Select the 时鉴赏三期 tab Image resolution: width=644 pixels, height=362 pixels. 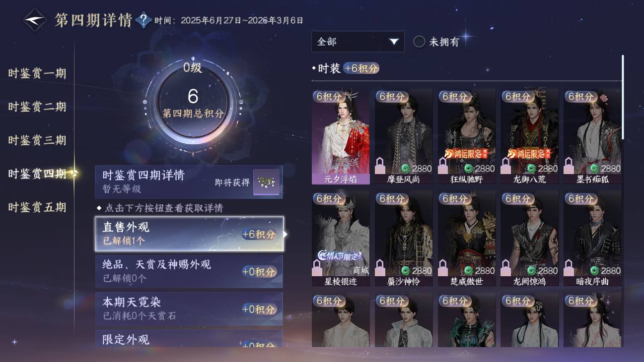click(x=37, y=140)
